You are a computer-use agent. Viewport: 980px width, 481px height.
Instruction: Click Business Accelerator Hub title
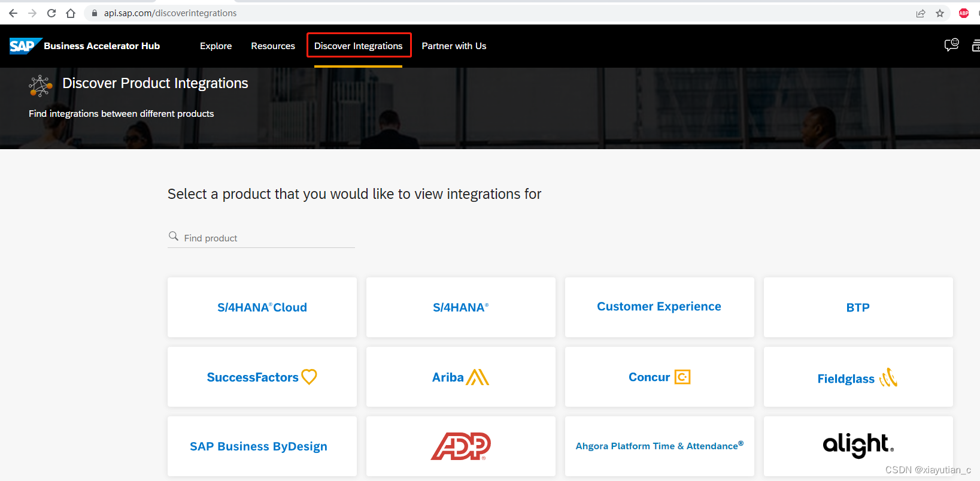pos(102,46)
